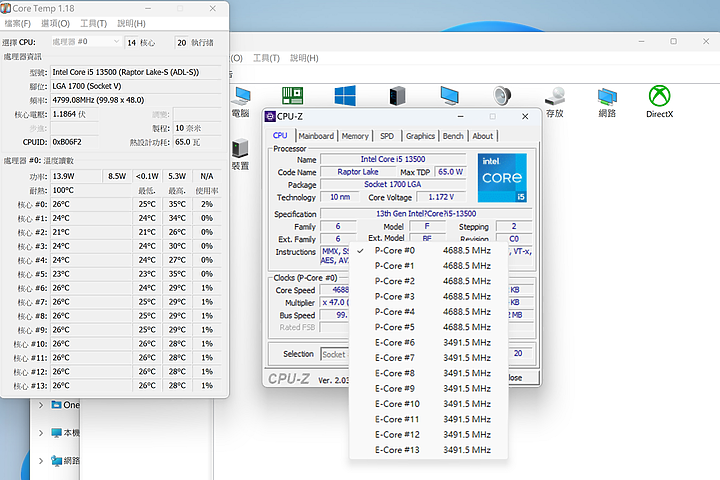Click the Intel Core i5 logo image
The width and height of the screenshot is (720, 480).
(502, 178)
